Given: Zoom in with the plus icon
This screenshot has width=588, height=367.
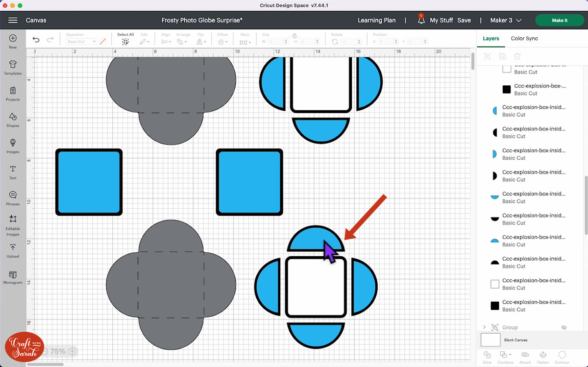Looking at the screenshot, I should pyautogui.click(x=72, y=351).
